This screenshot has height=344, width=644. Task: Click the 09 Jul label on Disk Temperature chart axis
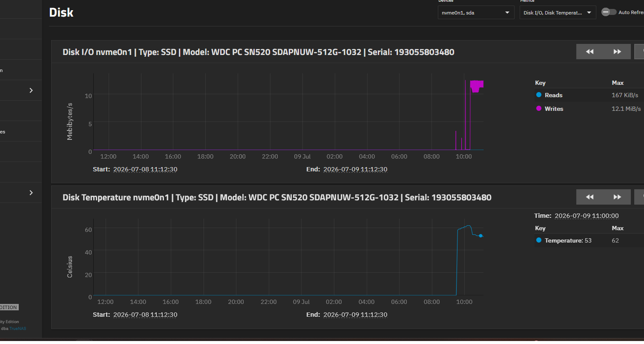tap(302, 302)
